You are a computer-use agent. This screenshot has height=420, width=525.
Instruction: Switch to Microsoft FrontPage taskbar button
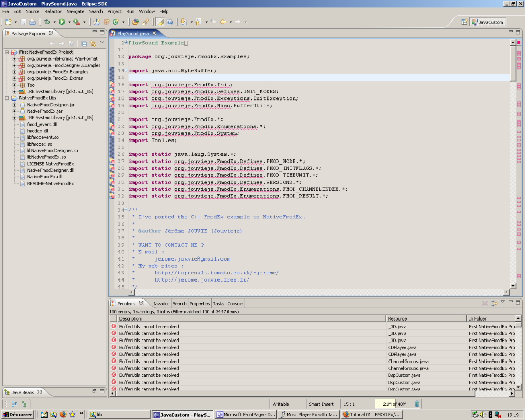246,415
